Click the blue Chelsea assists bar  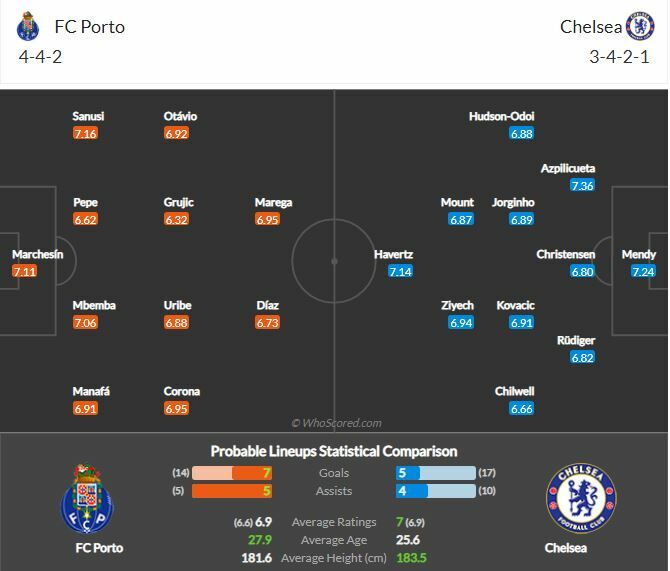coord(412,491)
